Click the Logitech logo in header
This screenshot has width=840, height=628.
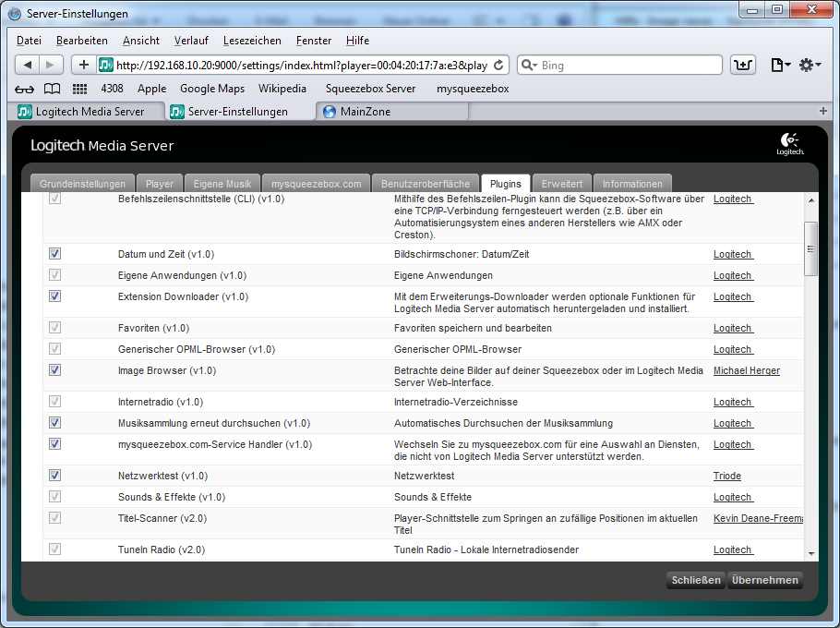(789, 145)
